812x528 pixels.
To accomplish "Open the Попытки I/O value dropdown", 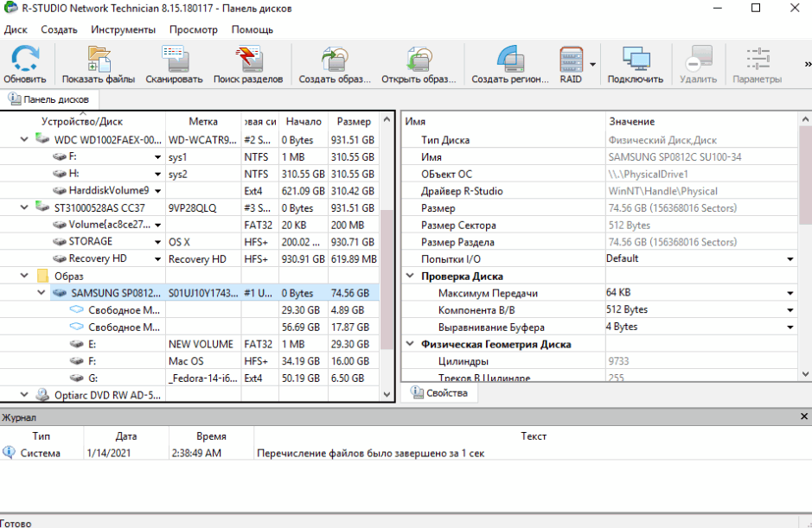I will click(x=790, y=259).
